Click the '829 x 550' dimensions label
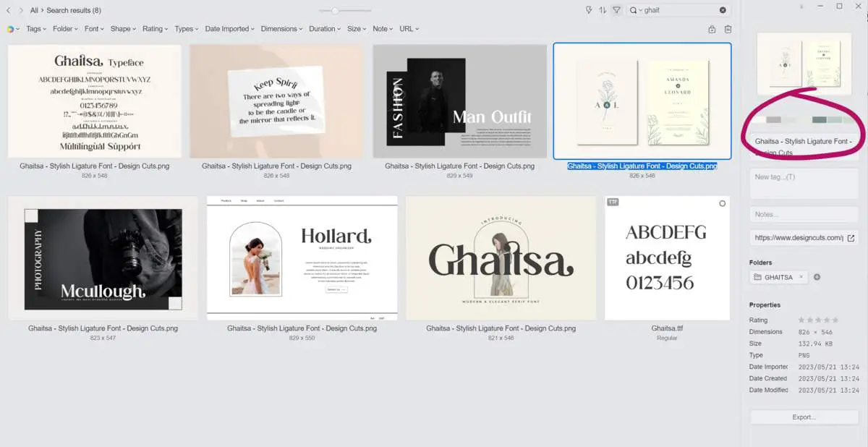868x447 pixels. click(x=302, y=338)
